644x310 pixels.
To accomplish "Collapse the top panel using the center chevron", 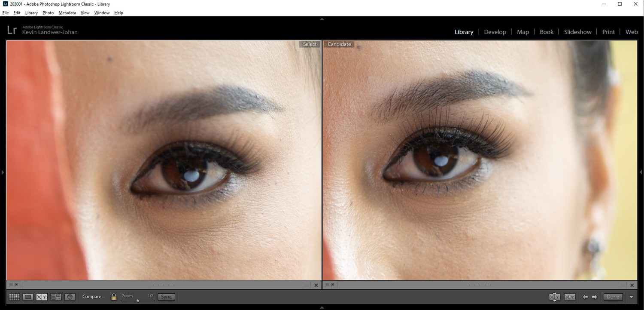I will 322,19.
